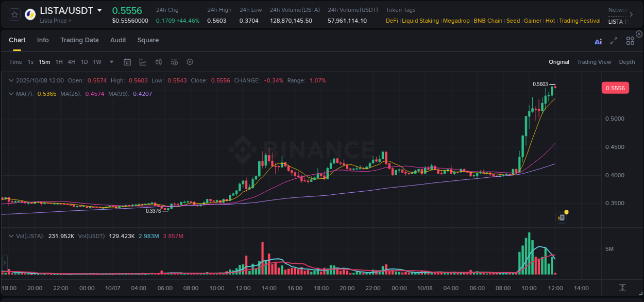Switch chart to Trading View mode
Image resolution: width=644 pixels, height=302 pixels.
pos(594,61)
